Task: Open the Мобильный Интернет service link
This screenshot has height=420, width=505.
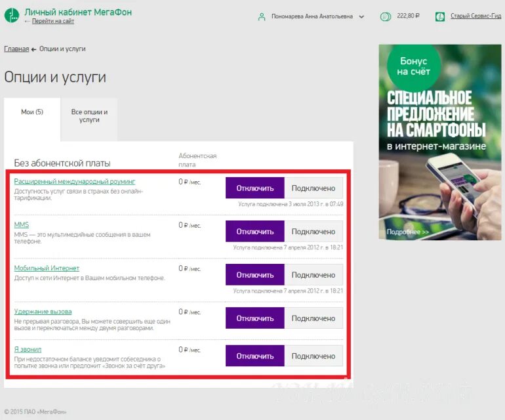Action: pyautogui.click(x=47, y=268)
